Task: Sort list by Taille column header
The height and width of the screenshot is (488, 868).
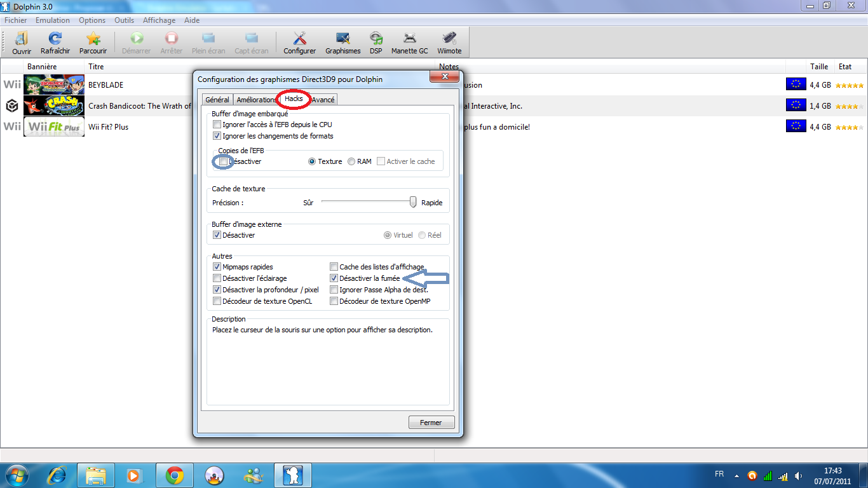Action: click(819, 67)
